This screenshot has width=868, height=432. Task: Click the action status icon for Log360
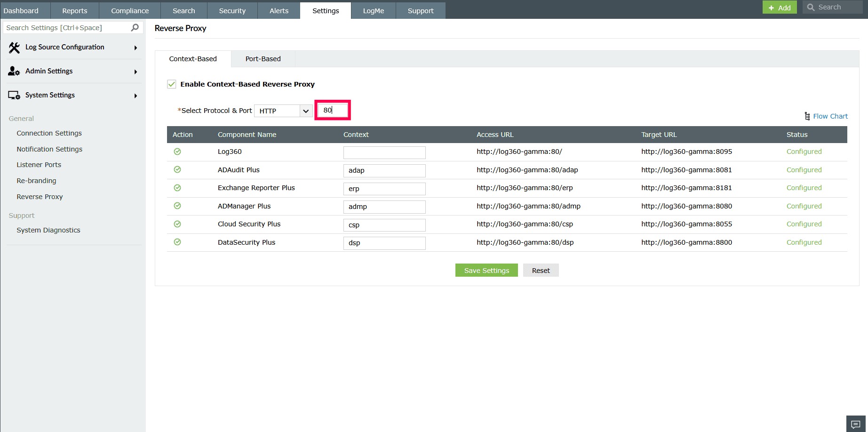pos(177,152)
